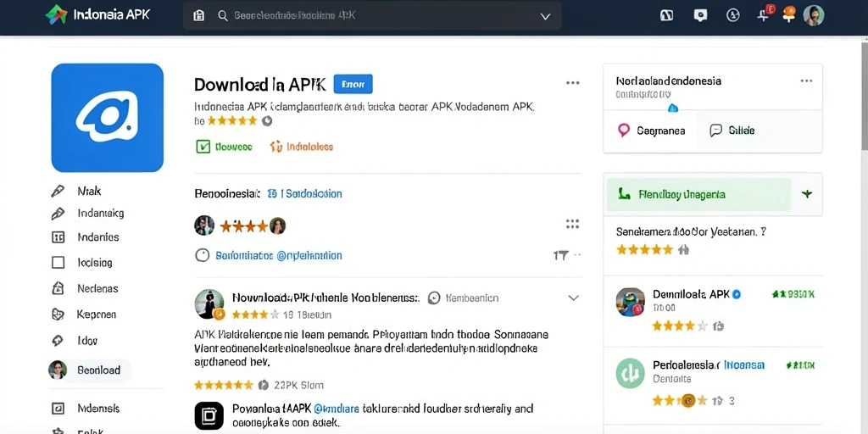The width and height of the screenshot is (868, 434).
Task: Click the large blue app icon
Action: click(108, 118)
